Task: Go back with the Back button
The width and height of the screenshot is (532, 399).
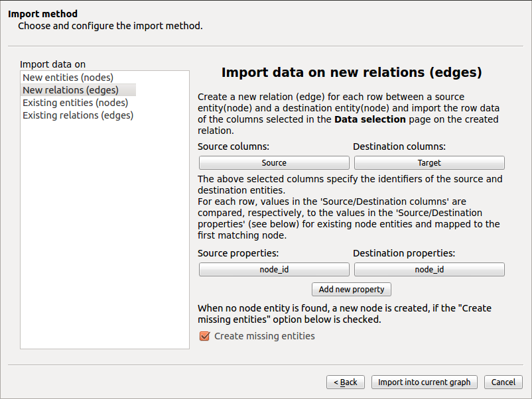Action: point(346,382)
